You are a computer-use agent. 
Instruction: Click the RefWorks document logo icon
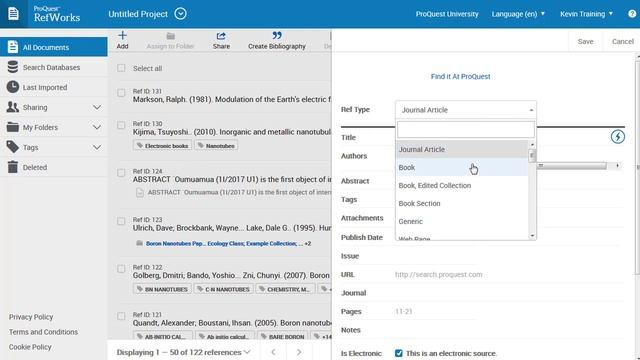pyautogui.click(x=13, y=13)
